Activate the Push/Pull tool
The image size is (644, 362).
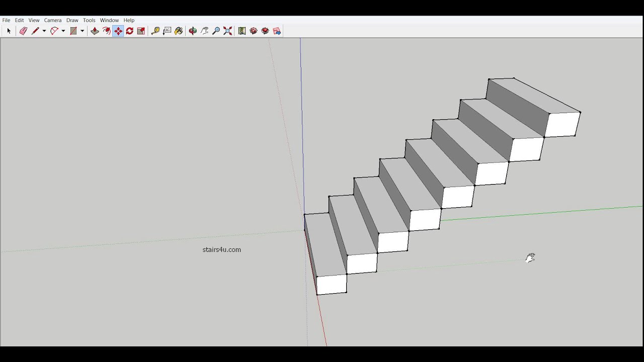tap(95, 31)
